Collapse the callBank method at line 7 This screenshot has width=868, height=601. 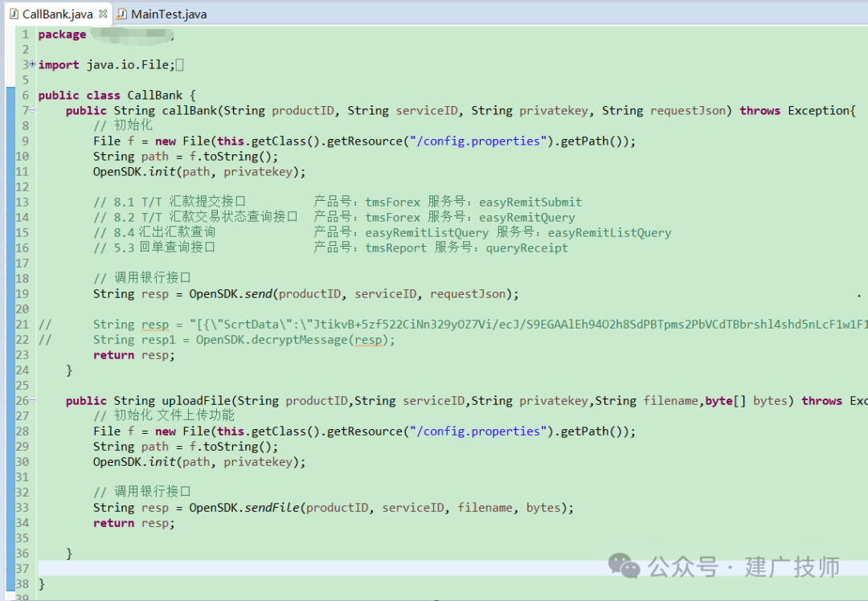click(x=33, y=110)
